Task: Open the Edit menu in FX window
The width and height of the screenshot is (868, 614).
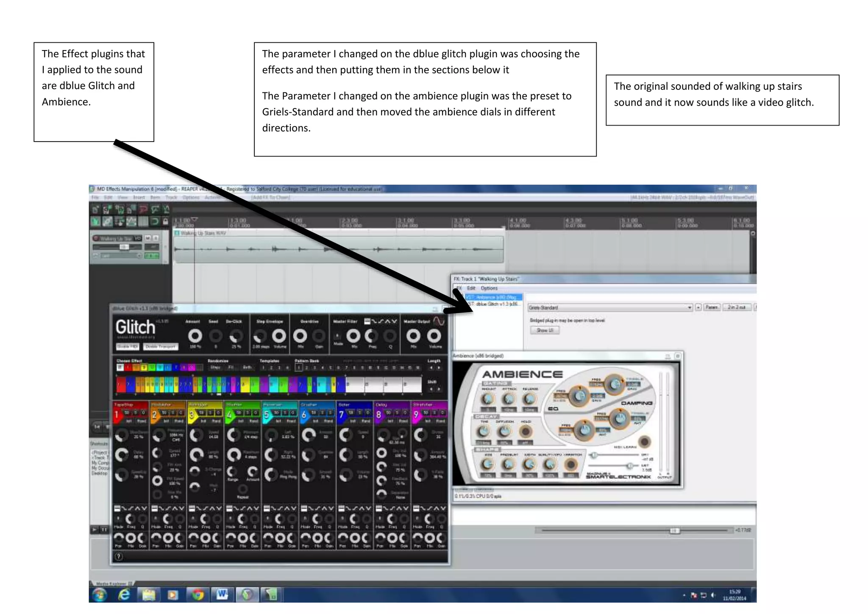Action: tap(471, 288)
